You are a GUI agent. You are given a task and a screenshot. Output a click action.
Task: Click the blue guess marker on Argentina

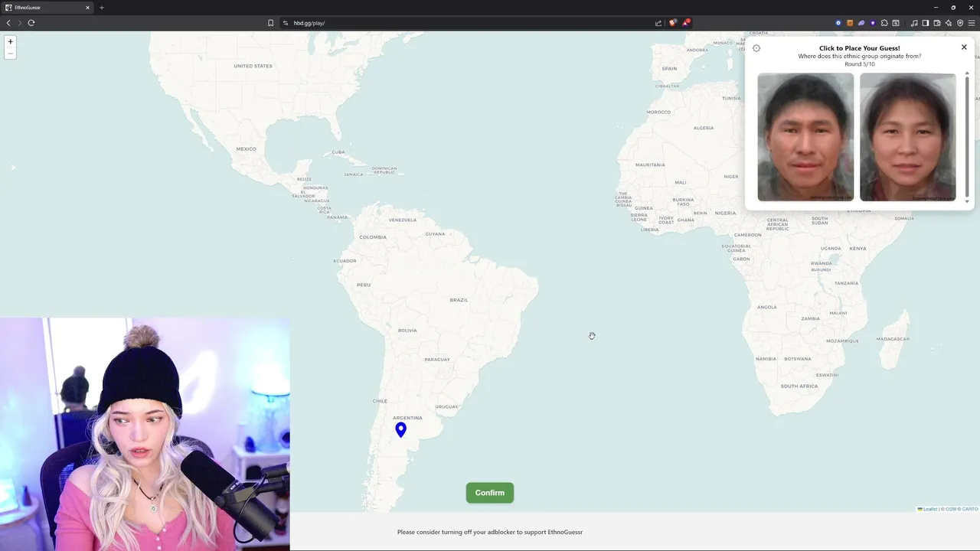(400, 430)
